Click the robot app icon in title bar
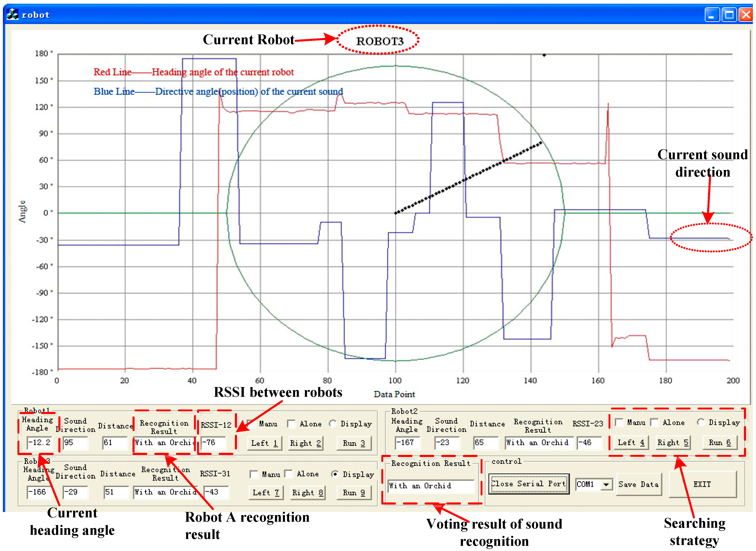The height and width of the screenshot is (551, 756). pyautogui.click(x=13, y=15)
